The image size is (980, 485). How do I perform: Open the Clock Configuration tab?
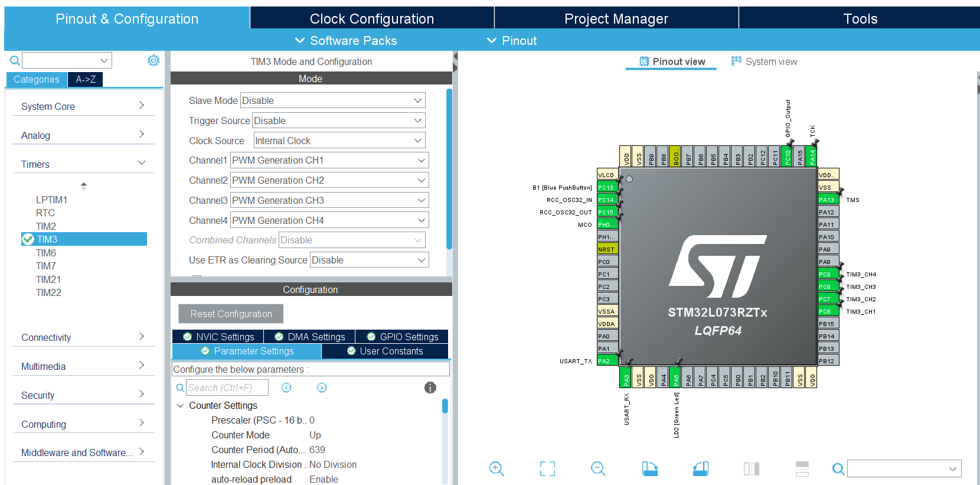pyautogui.click(x=371, y=18)
